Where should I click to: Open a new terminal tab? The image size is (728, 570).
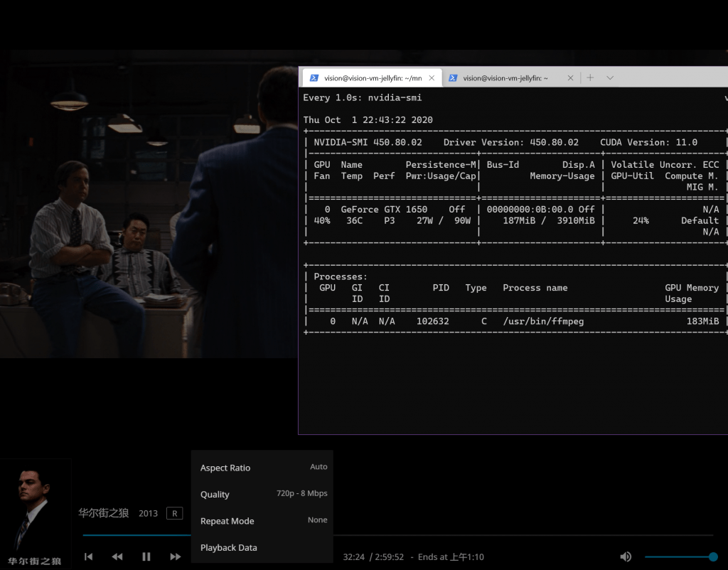click(590, 77)
